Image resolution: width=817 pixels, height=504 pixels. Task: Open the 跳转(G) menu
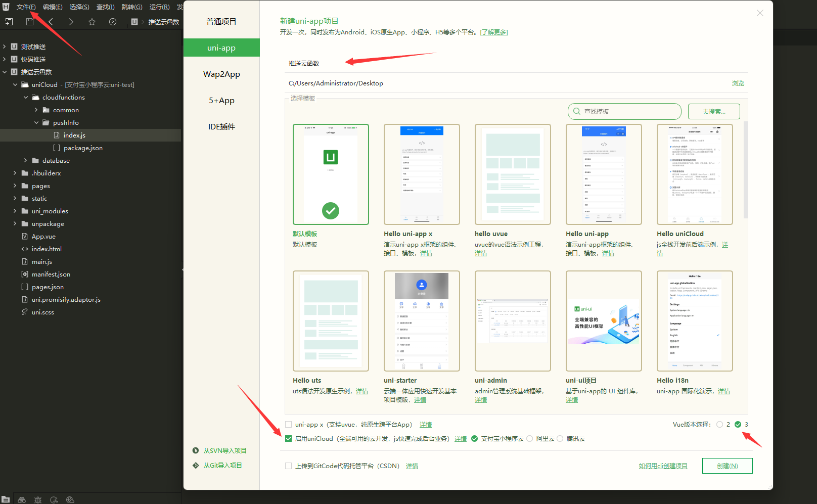click(132, 7)
